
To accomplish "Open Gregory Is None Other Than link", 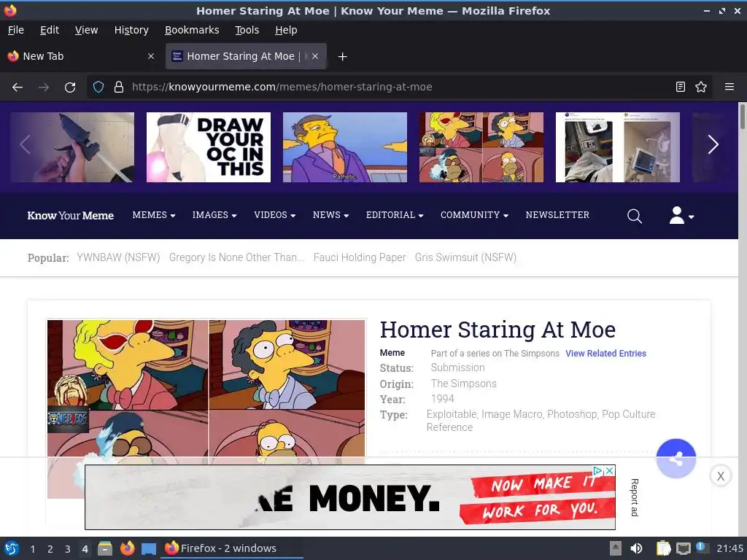I will click(236, 257).
